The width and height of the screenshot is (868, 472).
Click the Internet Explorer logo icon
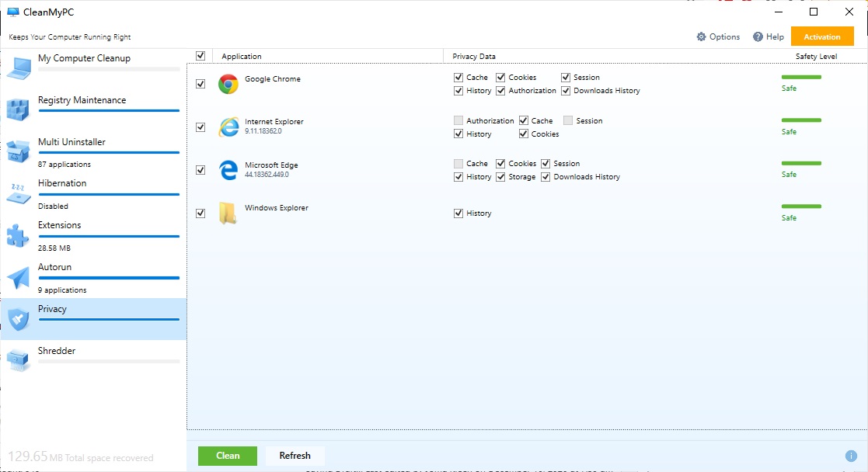point(228,127)
